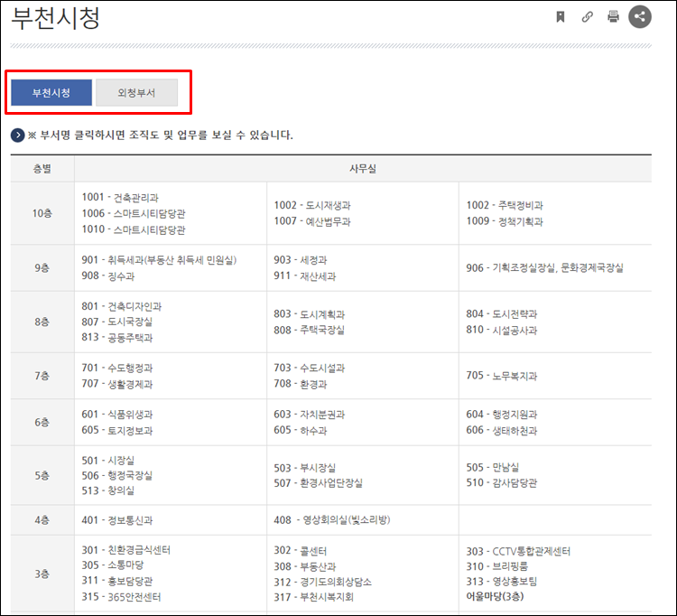The width and height of the screenshot is (677, 616).
Task: Click the bookmark icon at top right
Action: point(560,17)
